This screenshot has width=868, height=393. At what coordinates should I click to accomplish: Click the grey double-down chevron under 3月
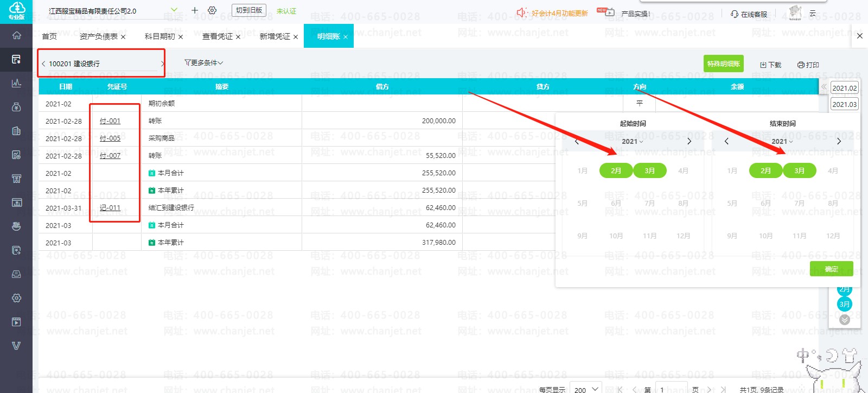point(845,320)
